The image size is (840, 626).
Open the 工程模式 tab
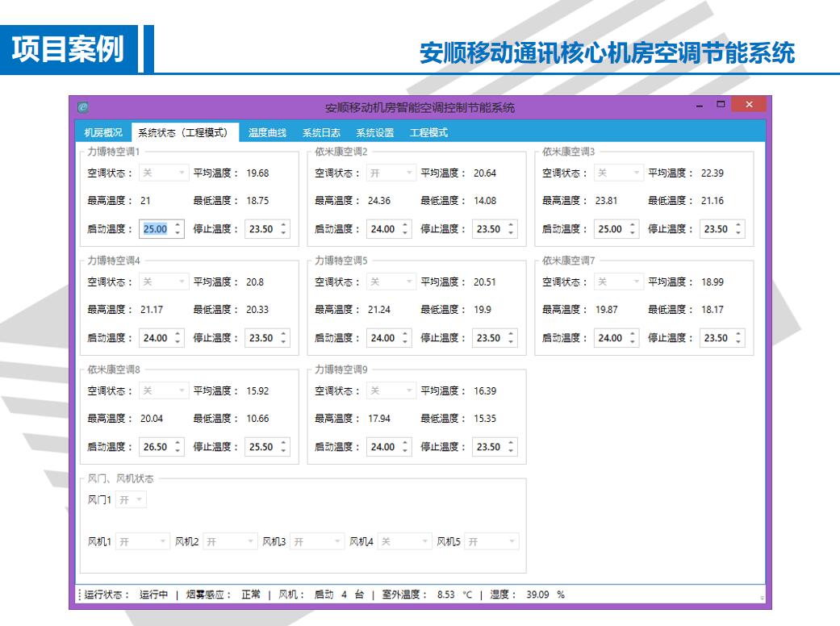[x=428, y=133]
